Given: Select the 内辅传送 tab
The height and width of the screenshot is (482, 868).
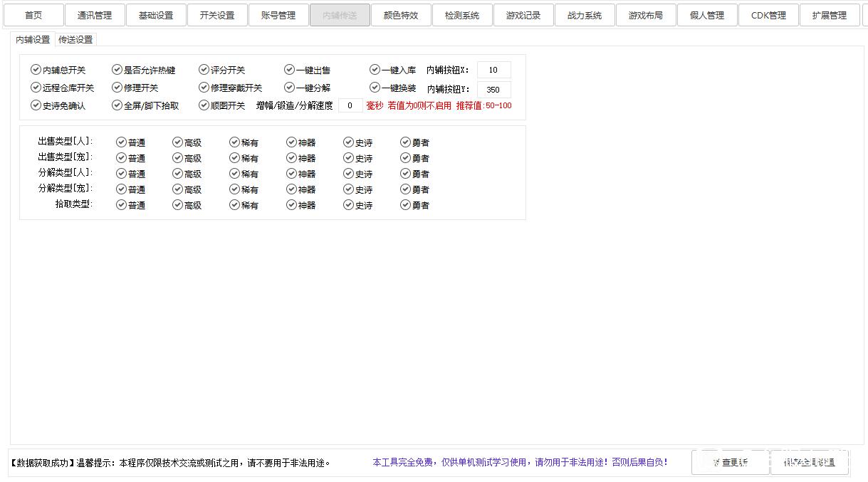Looking at the screenshot, I should (340, 15).
